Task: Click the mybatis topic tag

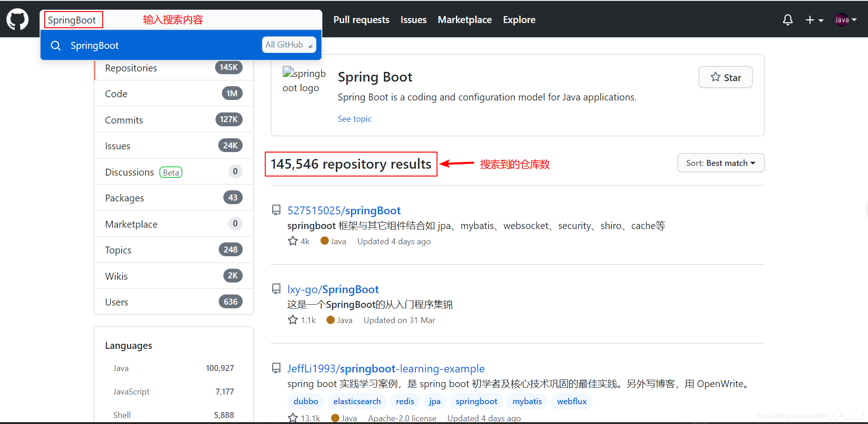Action: coord(527,401)
